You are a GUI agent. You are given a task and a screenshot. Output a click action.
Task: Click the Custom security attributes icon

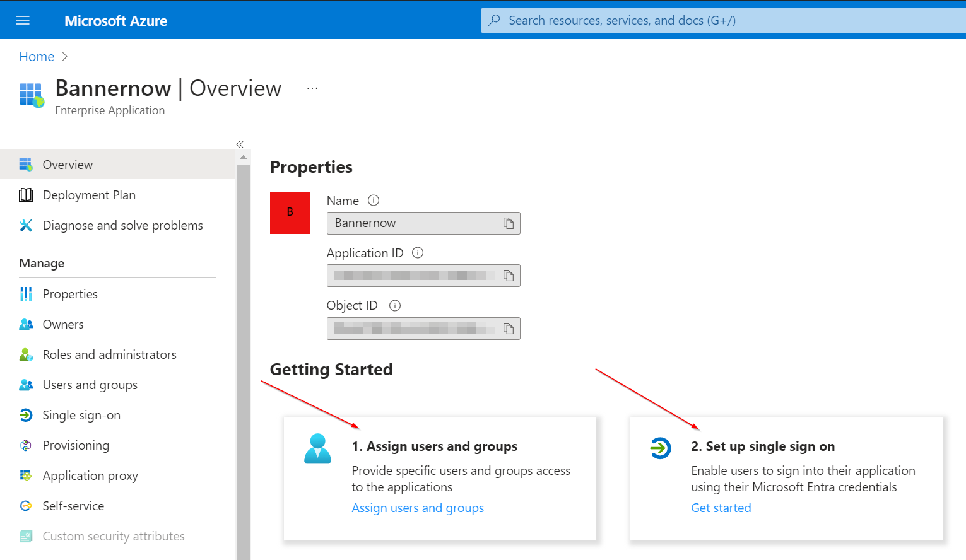(26, 536)
